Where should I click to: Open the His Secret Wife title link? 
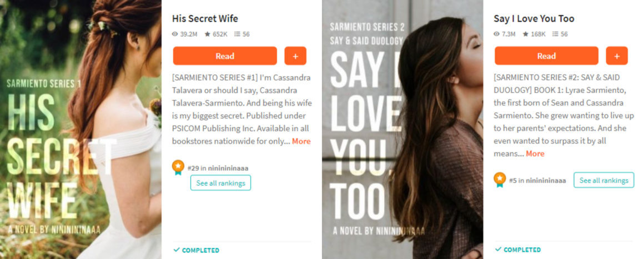click(x=205, y=18)
